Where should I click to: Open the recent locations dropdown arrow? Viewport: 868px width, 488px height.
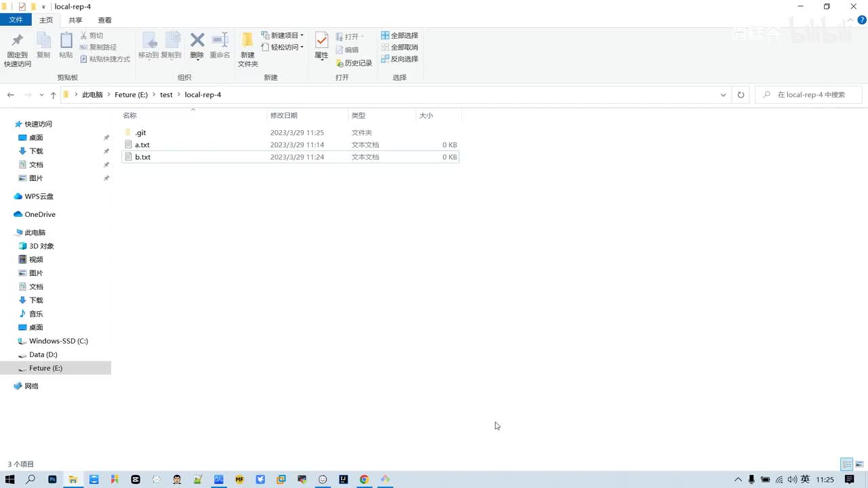[x=42, y=95]
